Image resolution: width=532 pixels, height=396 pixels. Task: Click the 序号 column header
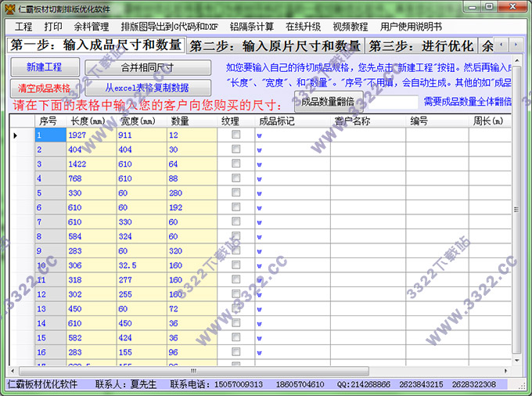51,121
